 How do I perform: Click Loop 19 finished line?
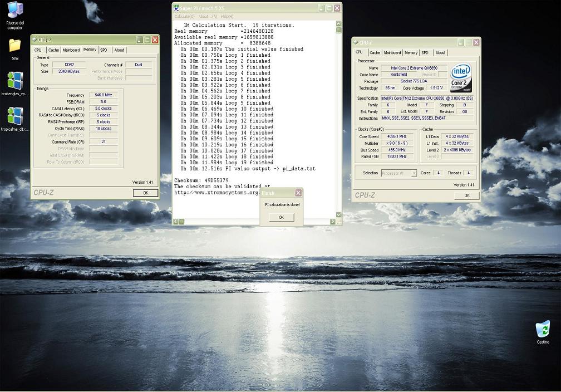tap(227, 163)
